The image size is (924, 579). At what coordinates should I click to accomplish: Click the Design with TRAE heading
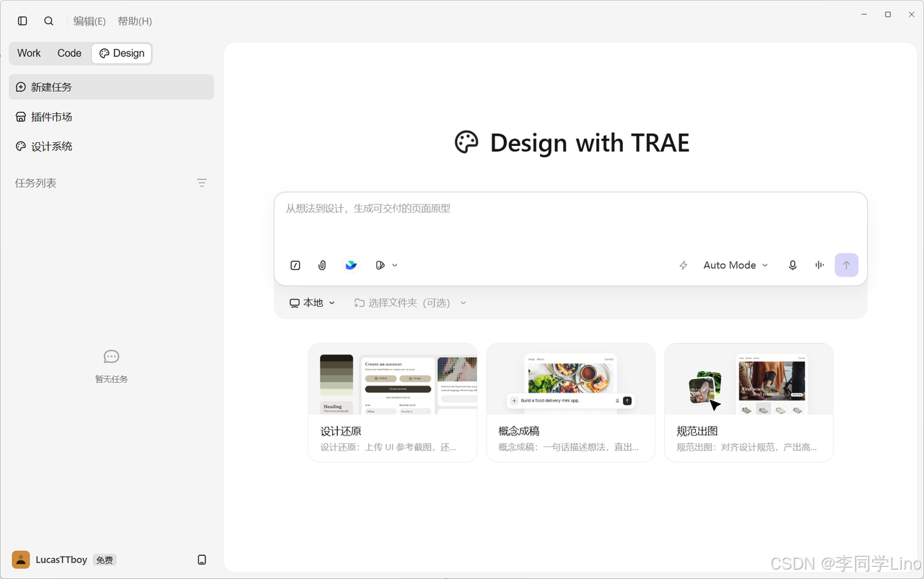click(x=590, y=143)
